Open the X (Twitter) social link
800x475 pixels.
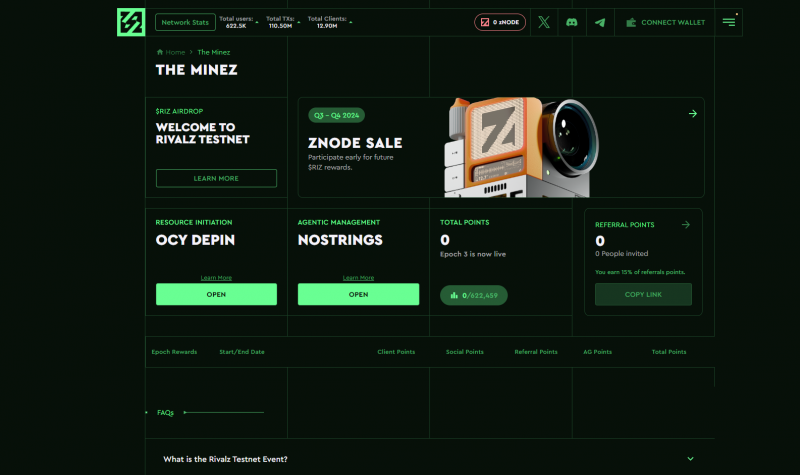[x=543, y=22]
